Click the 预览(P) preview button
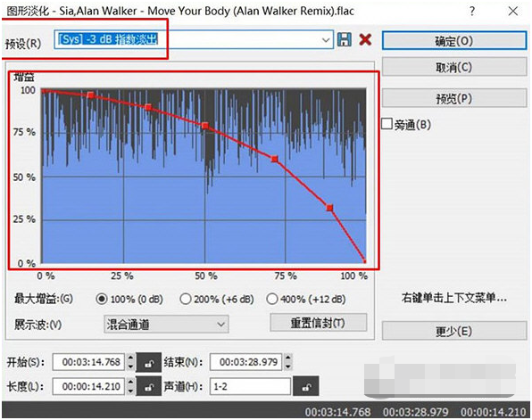Image resolution: width=532 pixels, height=420 pixels. click(454, 99)
